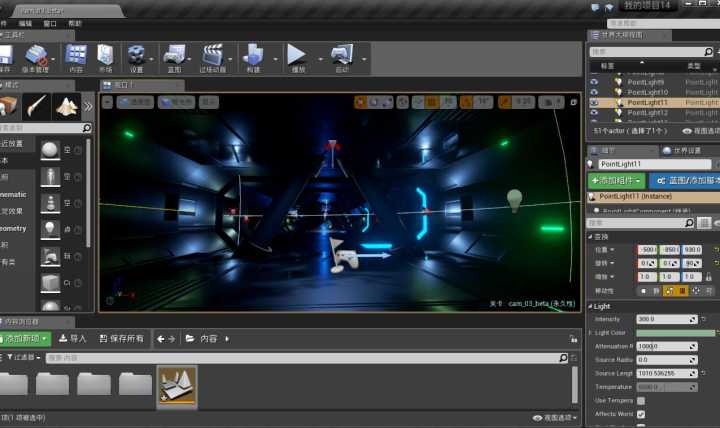
Task: Toggle the grid snapping icon in viewport toolbar
Action: 431,102
